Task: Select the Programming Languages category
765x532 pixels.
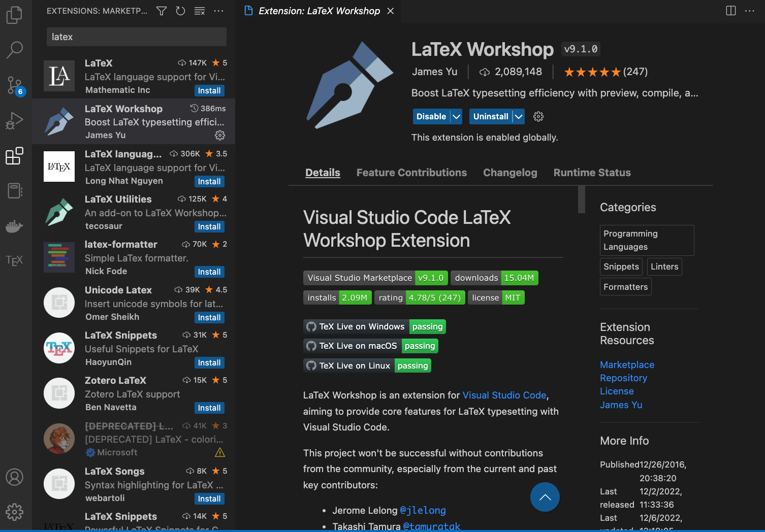Action: (647, 240)
